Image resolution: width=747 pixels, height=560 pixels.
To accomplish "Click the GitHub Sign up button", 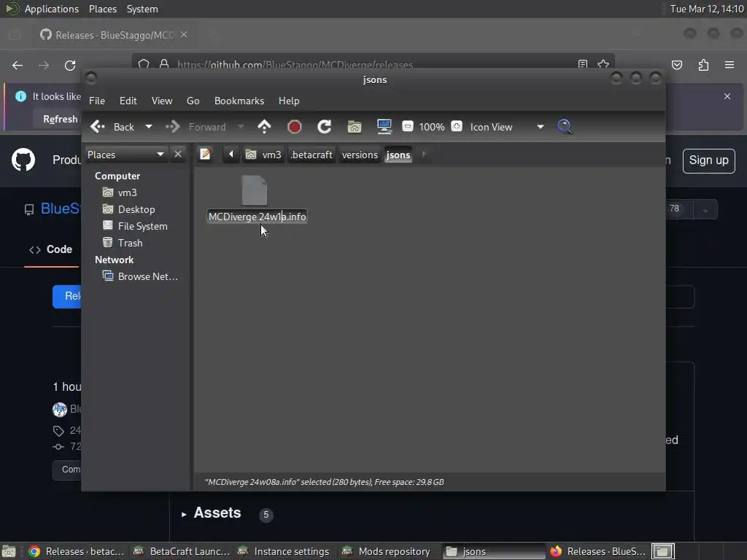I will coord(708,160).
